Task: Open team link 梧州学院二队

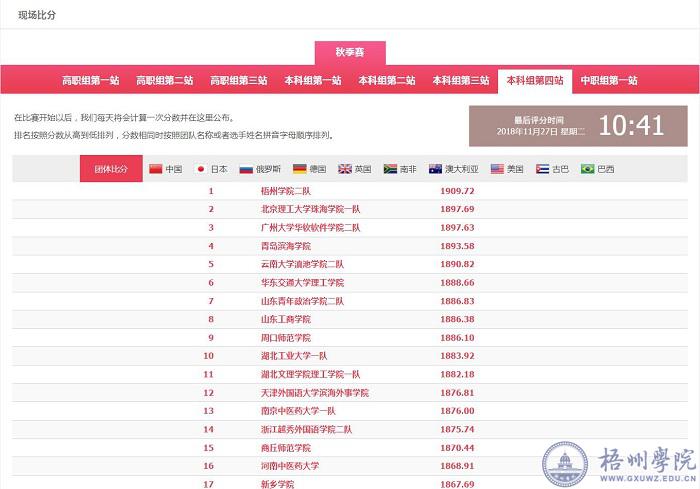Action: click(285, 191)
